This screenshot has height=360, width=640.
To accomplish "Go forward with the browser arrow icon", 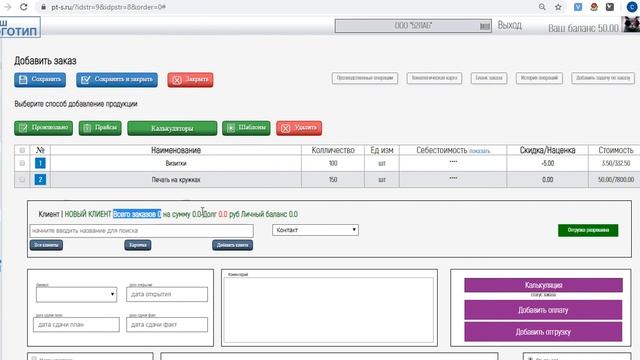I will pos(7,7).
